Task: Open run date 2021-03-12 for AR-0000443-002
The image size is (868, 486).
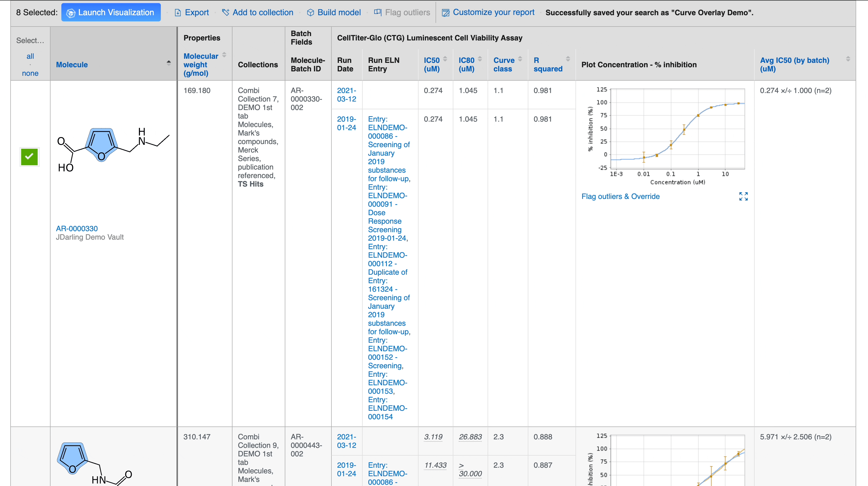Action: 346,441
